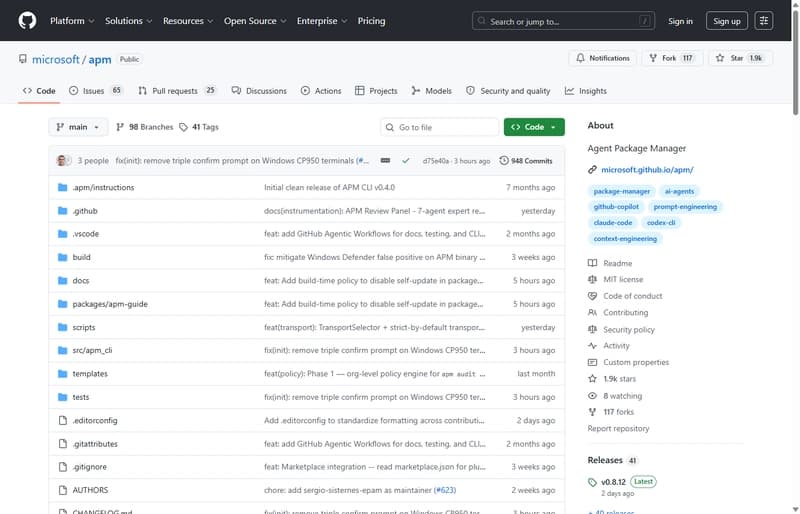The width and height of the screenshot is (800, 514).
Task: Click the file icon for .editorconfig
Action: click(x=63, y=421)
